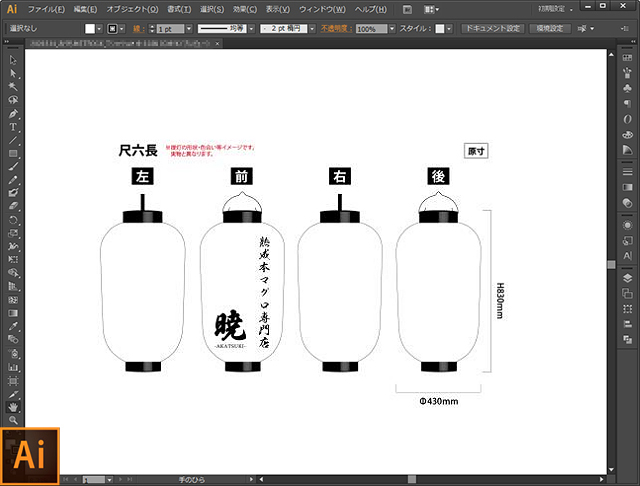
Task: Open the Swatches panel icon
Action: coord(627,58)
